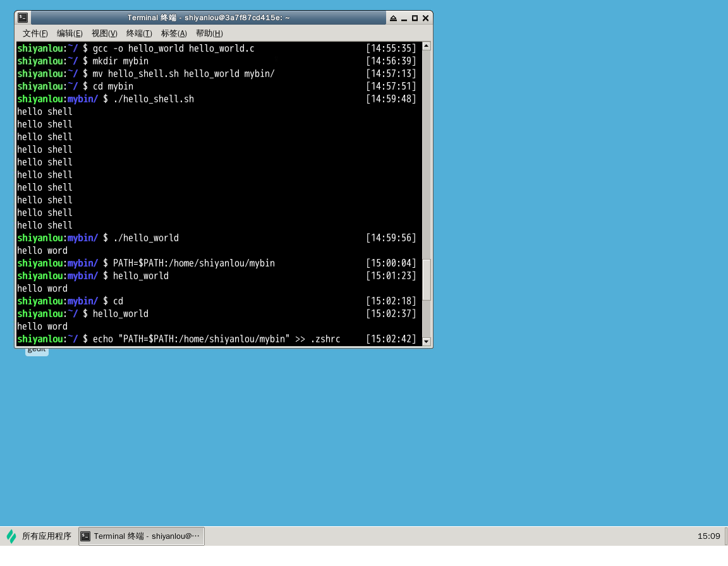Close the Terminal window
The width and height of the screenshot is (728, 566).
425,18
